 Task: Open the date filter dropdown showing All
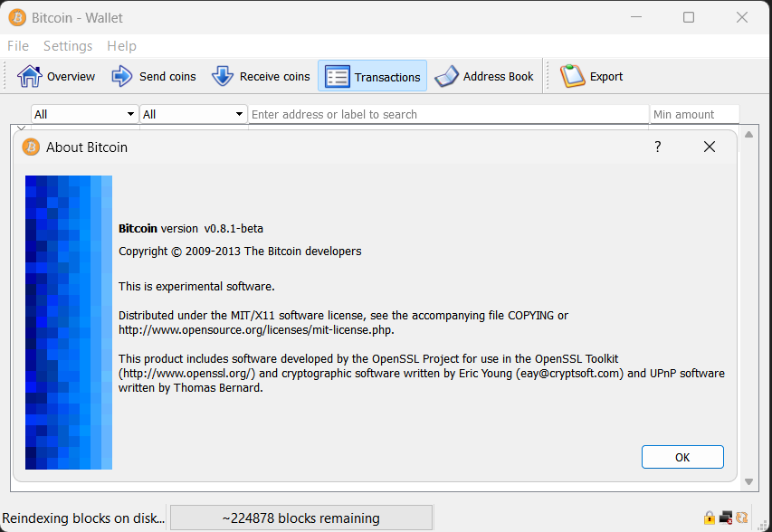click(84, 114)
